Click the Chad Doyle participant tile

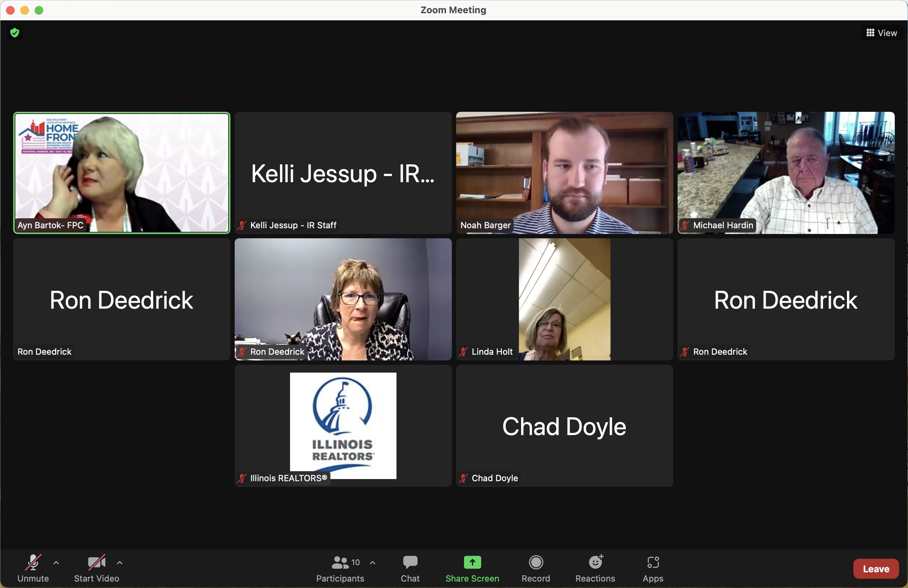pos(564,425)
